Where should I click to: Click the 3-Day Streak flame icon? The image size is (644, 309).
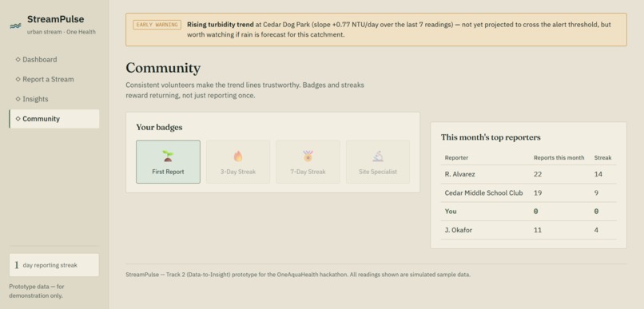click(238, 156)
